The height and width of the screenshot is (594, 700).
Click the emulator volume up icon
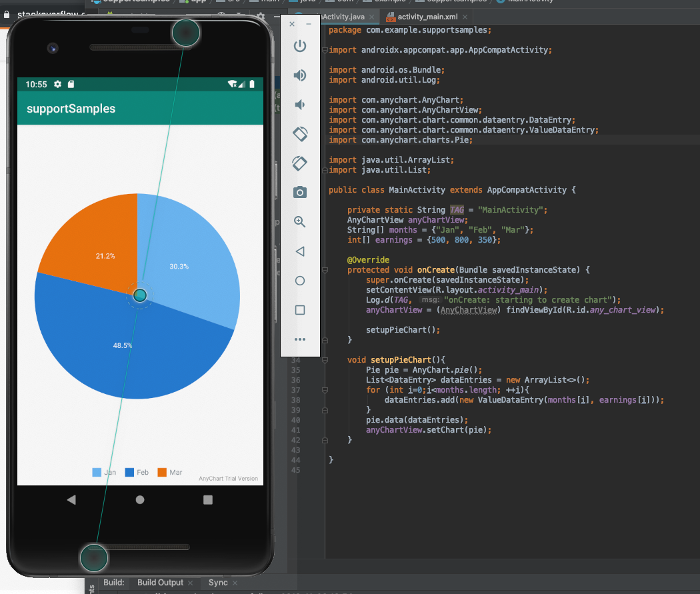[300, 75]
